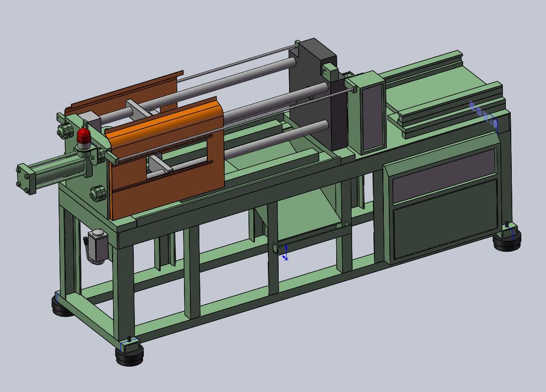The image size is (546, 392).
Task: Click the blue origin marker asterisk
Action: click(x=286, y=259)
